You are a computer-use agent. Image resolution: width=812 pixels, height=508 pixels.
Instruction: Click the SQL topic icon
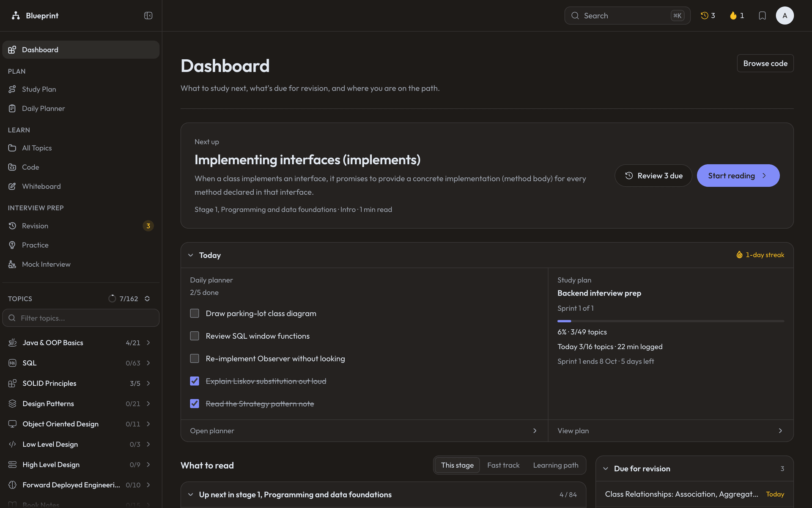click(13, 363)
